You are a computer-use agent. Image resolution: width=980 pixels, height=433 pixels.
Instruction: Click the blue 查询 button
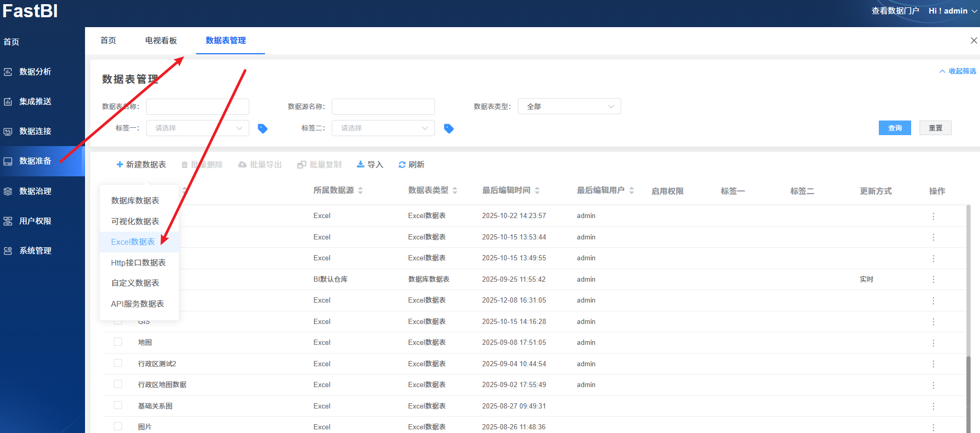pyautogui.click(x=894, y=128)
